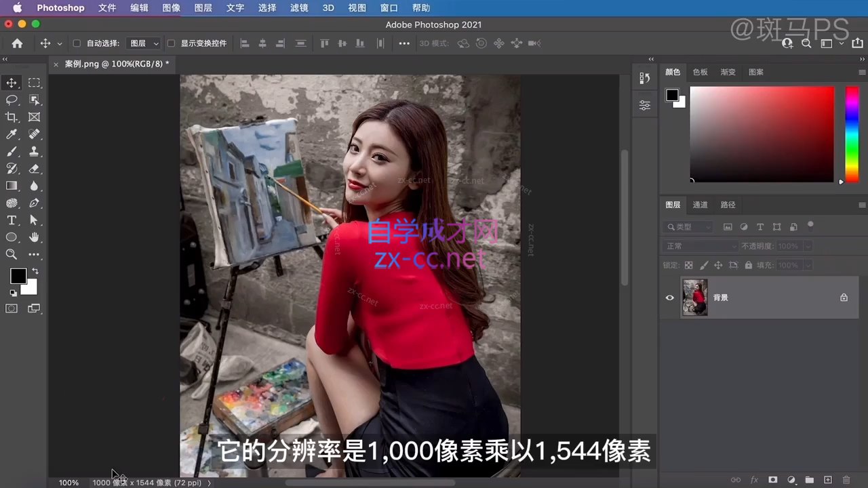This screenshot has width=868, height=488.
Task: Enable 显示变换控件 in the options bar
Action: click(171, 43)
